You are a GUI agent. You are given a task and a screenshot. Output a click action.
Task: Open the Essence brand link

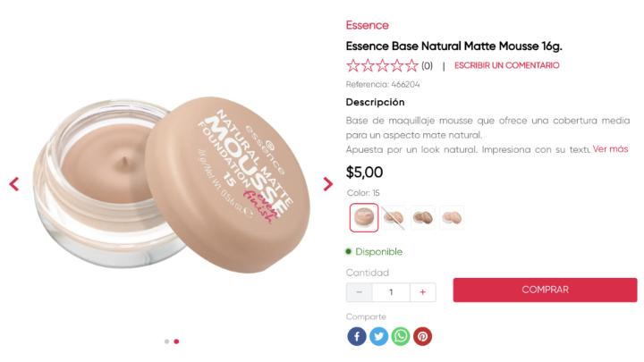click(368, 25)
